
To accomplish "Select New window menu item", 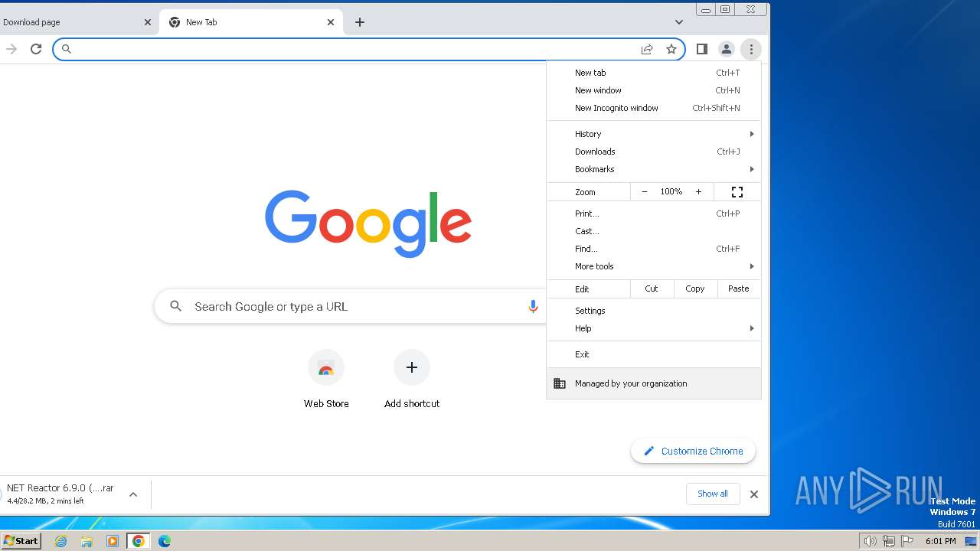I will point(654,90).
